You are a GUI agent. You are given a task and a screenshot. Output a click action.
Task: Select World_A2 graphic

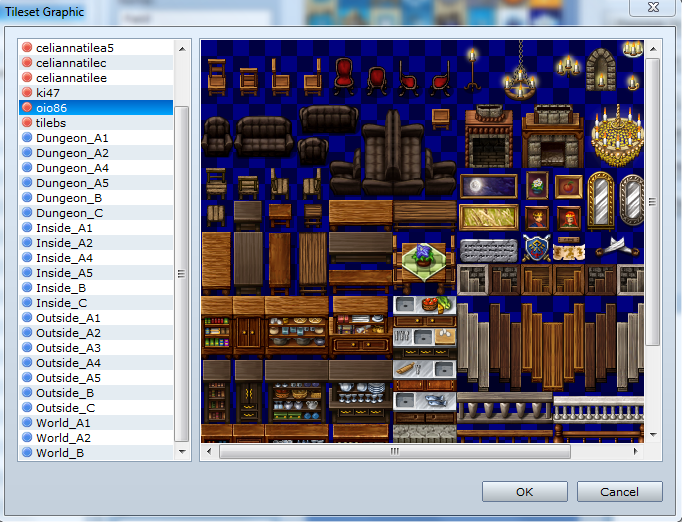click(x=96, y=438)
